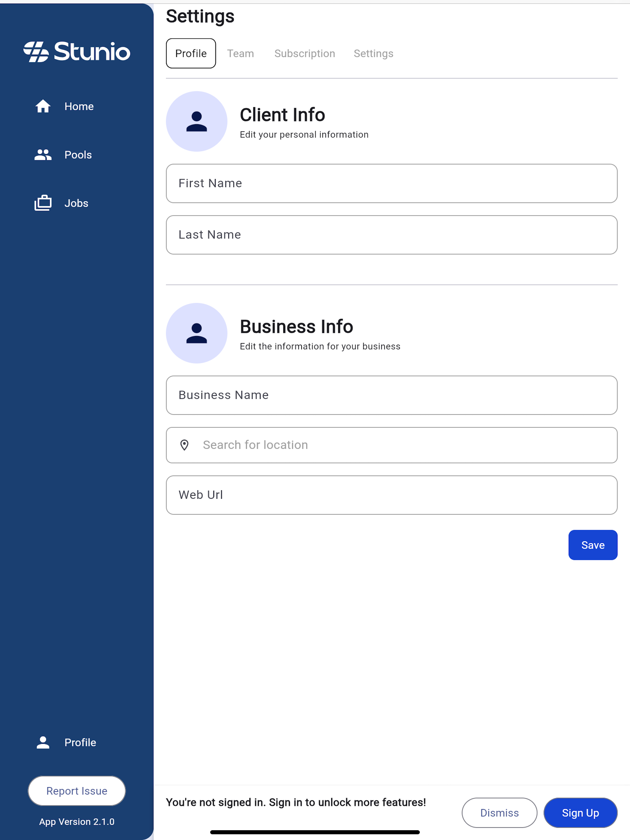Click the Sign Up button
630x840 pixels.
pos(580,813)
